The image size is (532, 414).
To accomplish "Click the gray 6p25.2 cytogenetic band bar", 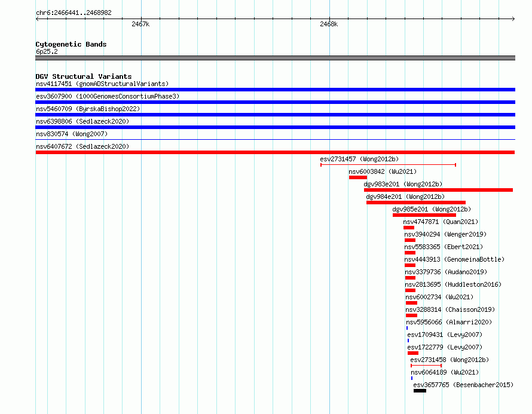I will (x=275, y=58).
